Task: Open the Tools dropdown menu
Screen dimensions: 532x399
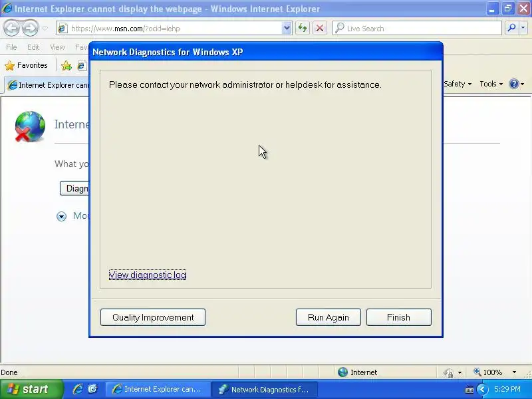Action: point(491,84)
